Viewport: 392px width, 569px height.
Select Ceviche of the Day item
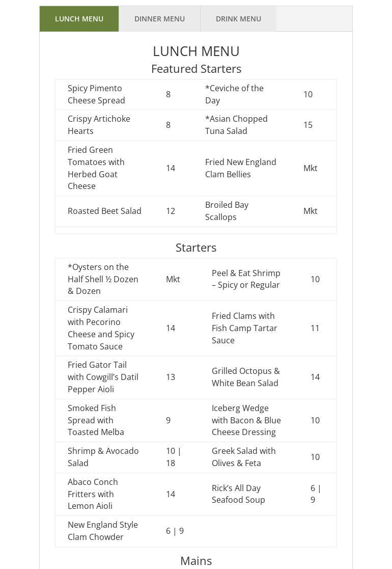234,94
